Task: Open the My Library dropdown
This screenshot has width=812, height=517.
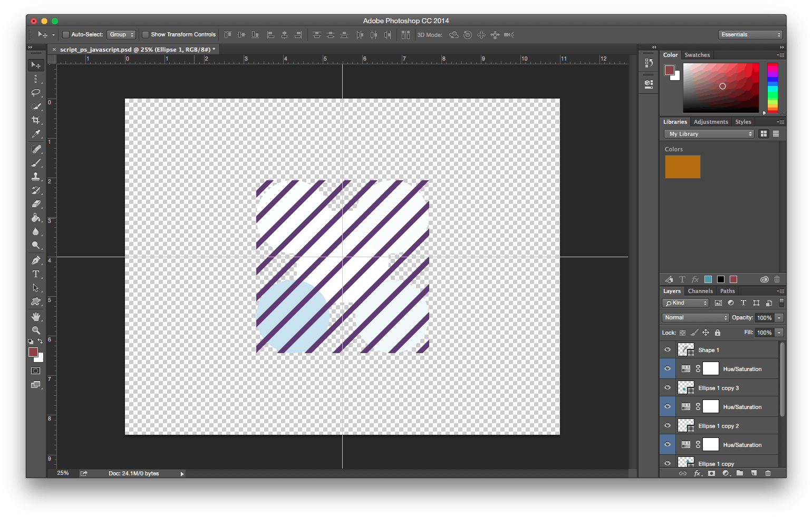Action: coord(709,134)
